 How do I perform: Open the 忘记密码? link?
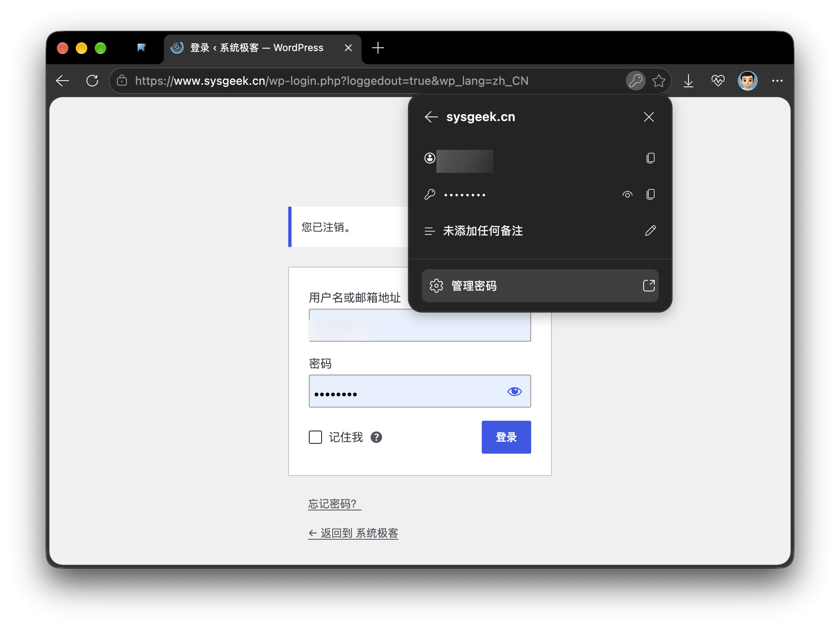(x=334, y=504)
